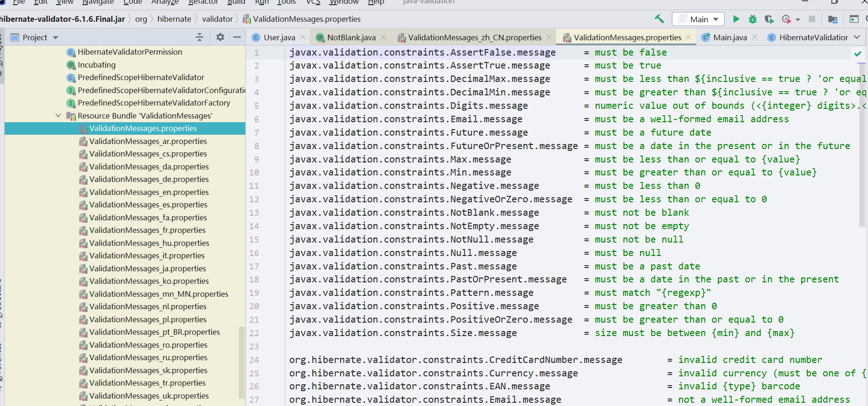868x406 pixels.
Task: Switch to the NotBlank.java tab
Action: tap(351, 37)
